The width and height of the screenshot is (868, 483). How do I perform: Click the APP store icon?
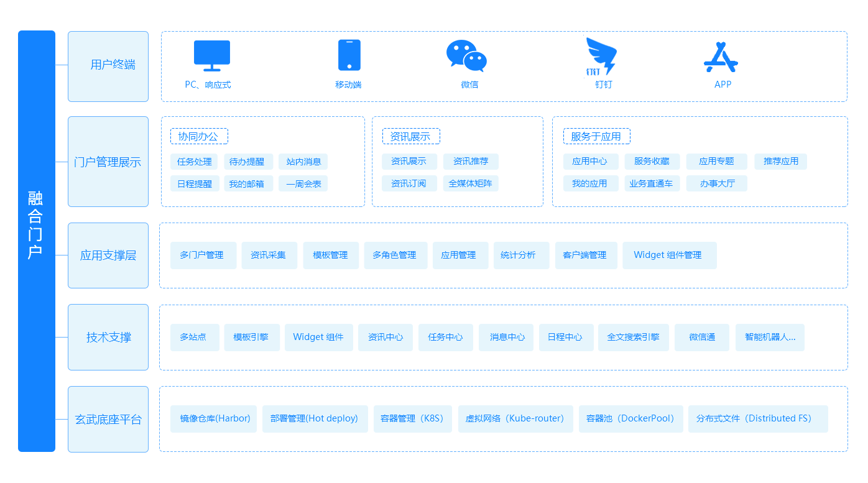coord(721,57)
